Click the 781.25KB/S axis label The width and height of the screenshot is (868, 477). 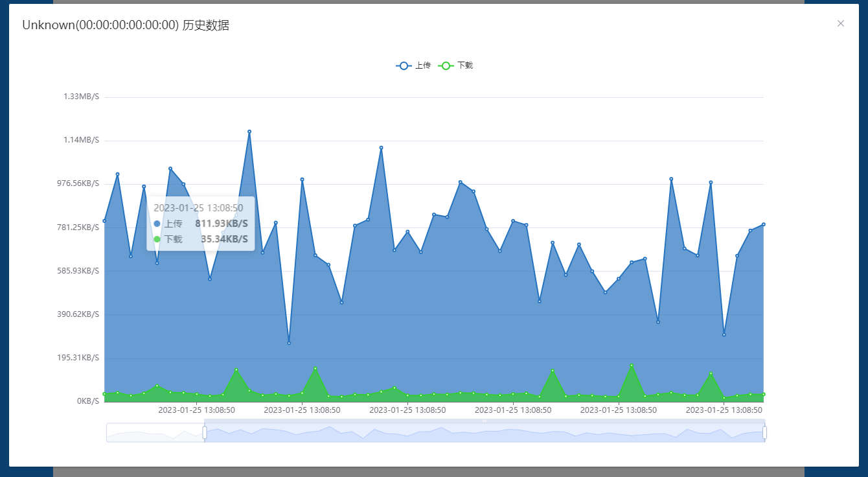(x=78, y=227)
